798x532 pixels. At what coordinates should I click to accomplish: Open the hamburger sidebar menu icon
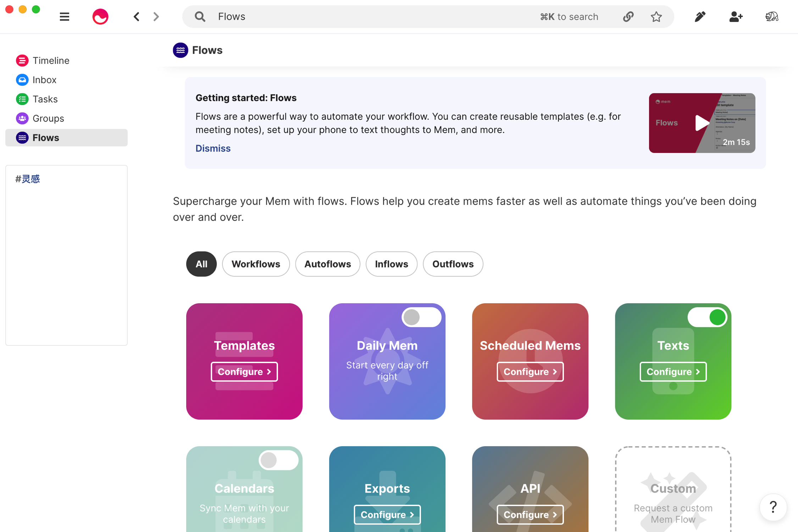[64, 17]
